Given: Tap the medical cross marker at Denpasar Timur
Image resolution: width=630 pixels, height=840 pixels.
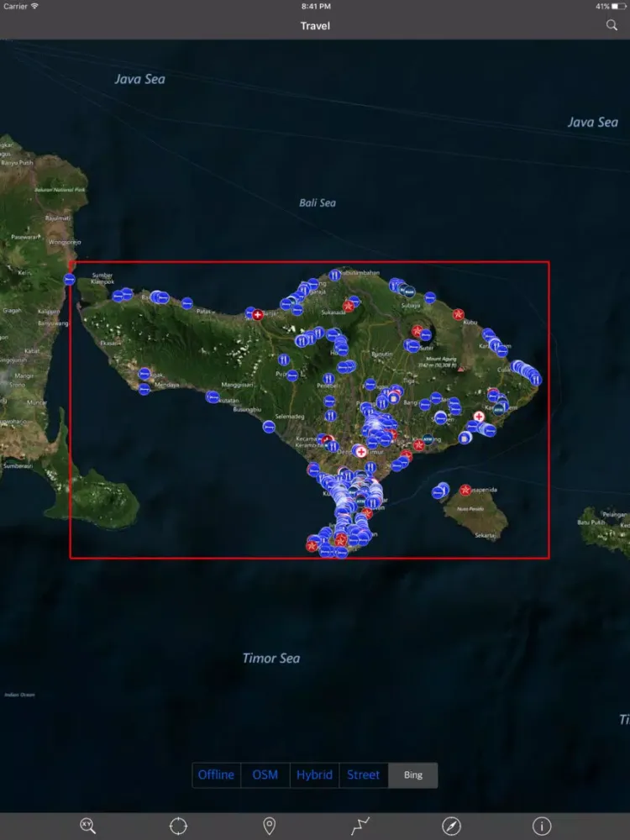Looking at the screenshot, I should pyautogui.click(x=361, y=452).
